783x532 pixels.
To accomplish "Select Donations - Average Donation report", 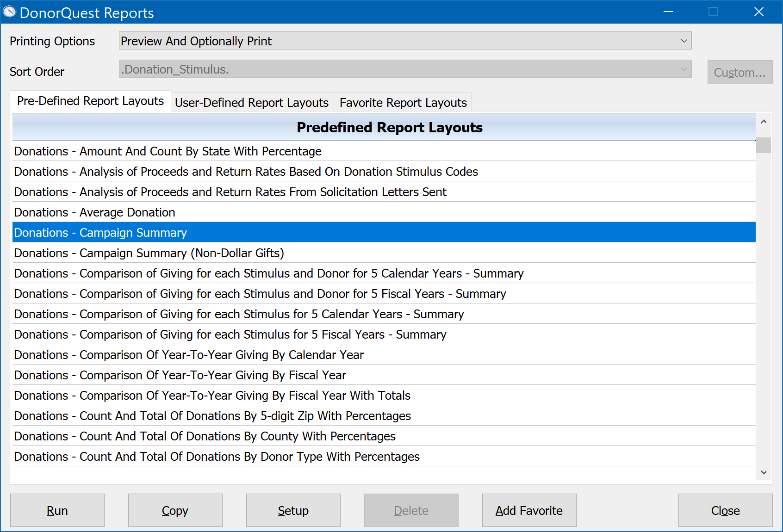I will (384, 212).
